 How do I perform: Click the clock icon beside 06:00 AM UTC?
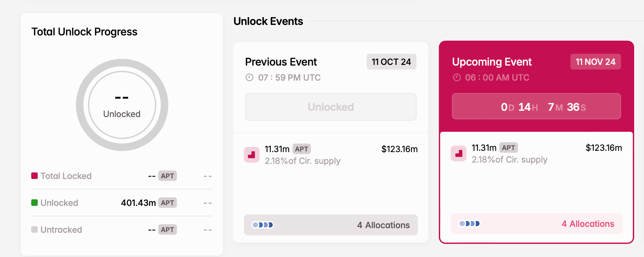pos(457,77)
